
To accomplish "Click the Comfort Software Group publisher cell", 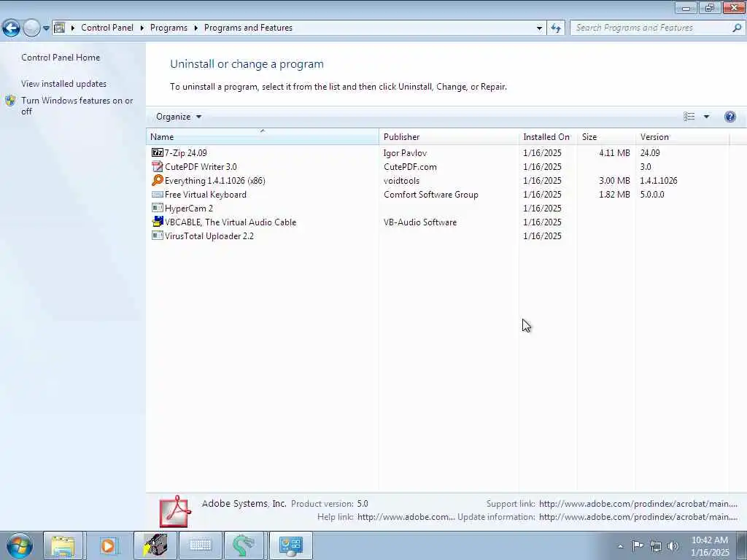I will pos(430,194).
